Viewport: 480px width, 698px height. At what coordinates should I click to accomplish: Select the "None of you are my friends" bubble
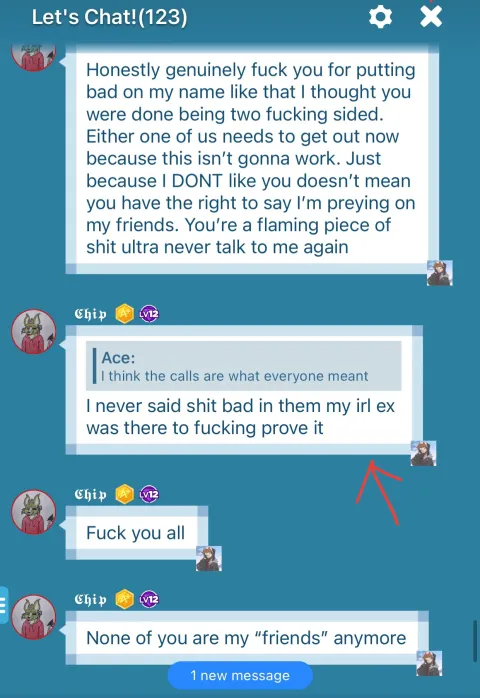(247, 638)
